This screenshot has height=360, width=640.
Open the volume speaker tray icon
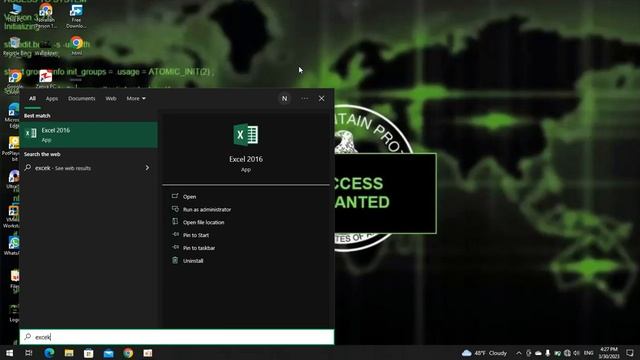(576, 353)
